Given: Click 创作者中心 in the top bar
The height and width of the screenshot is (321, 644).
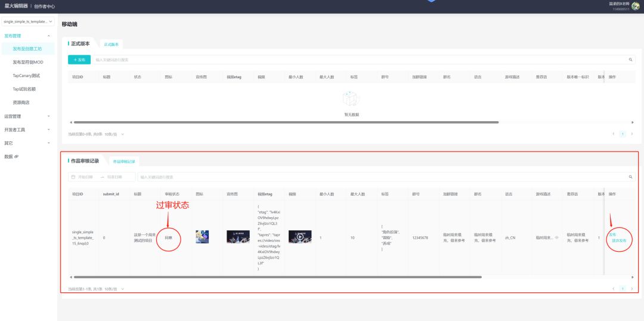Looking at the screenshot, I should coord(44,7).
